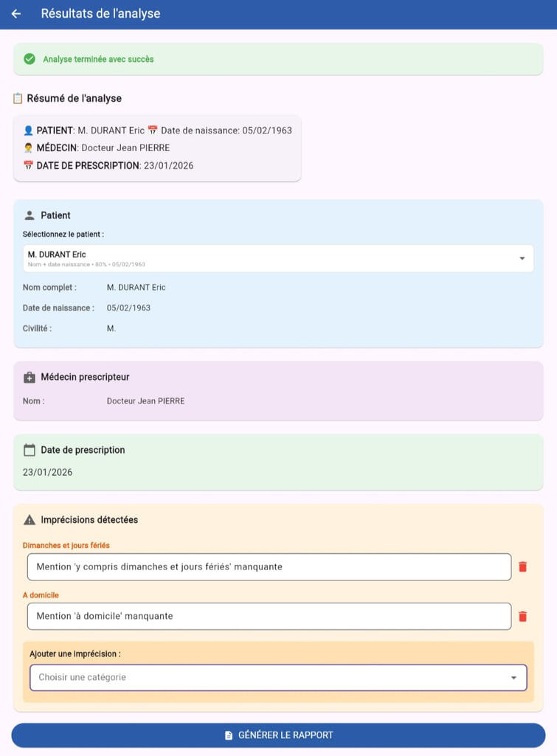Click the arrow of the M. DURANT Eric selector
This screenshot has height=756, width=557.
click(x=522, y=258)
